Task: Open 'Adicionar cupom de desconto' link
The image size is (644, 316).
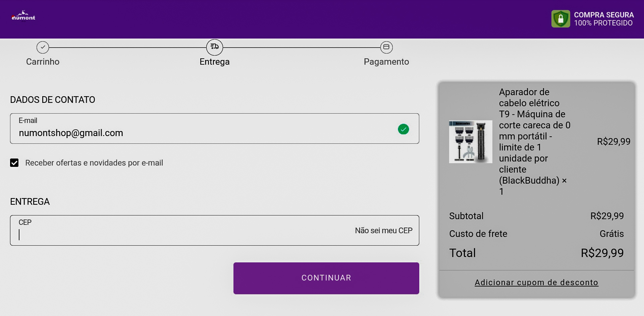Action: [x=536, y=282]
